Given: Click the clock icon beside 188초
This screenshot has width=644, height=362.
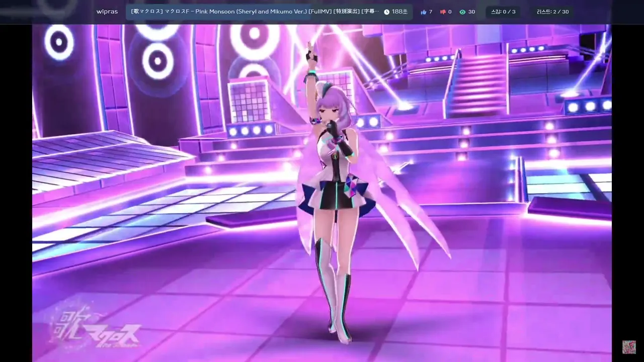Looking at the screenshot, I should click(x=386, y=12).
